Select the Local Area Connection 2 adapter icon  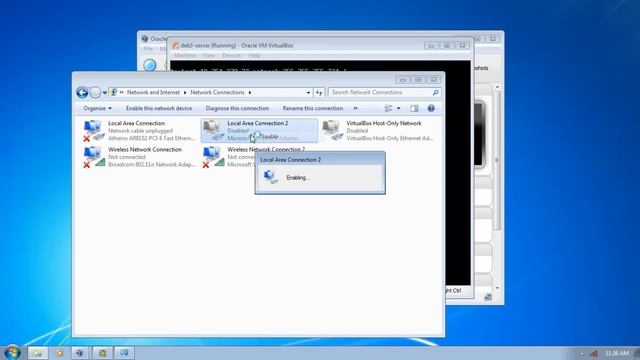click(x=213, y=131)
